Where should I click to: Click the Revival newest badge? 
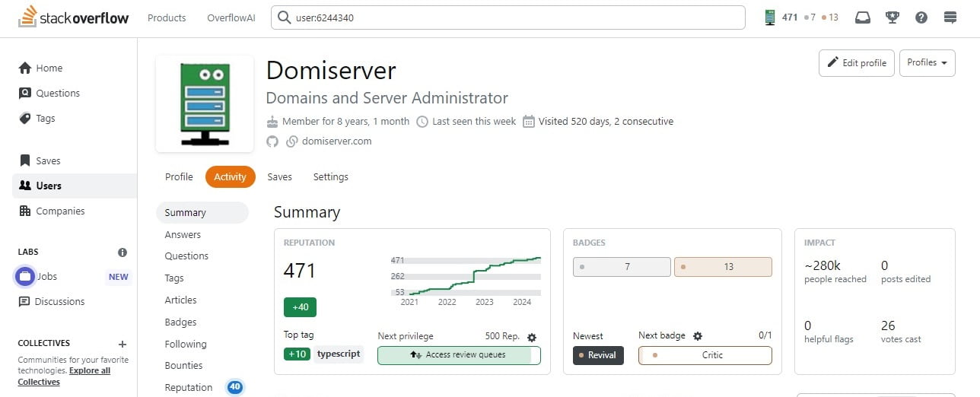click(x=598, y=355)
